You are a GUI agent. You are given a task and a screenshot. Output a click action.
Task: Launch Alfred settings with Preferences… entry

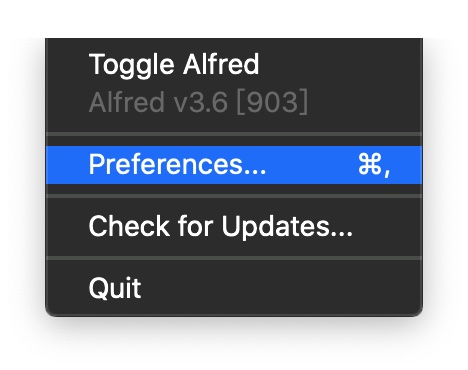pyautogui.click(x=234, y=165)
